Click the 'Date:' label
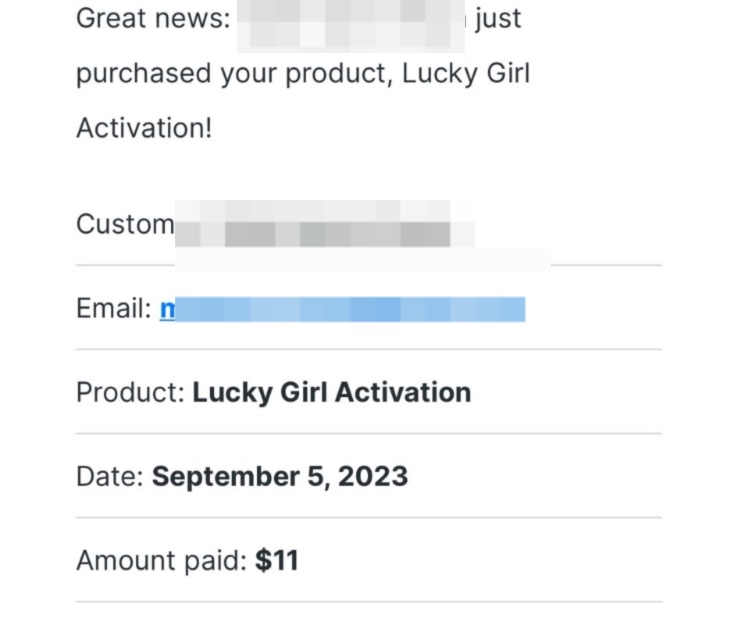Image resolution: width=738 pixels, height=624 pixels. pyautogui.click(x=110, y=476)
